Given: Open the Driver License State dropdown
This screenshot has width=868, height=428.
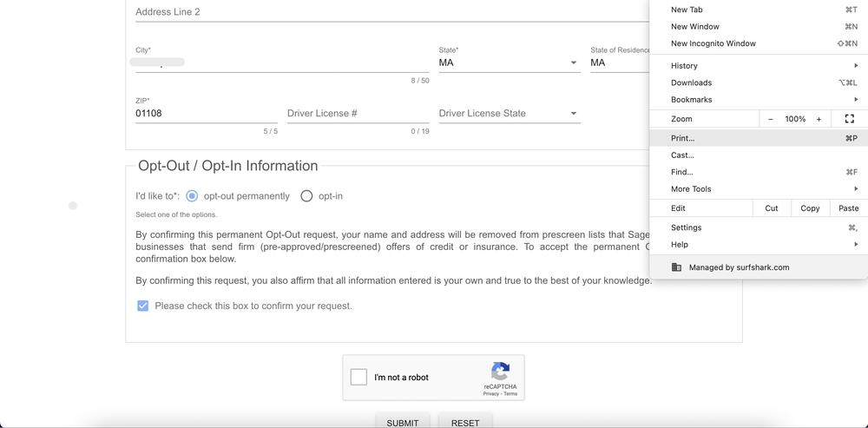Looking at the screenshot, I should tap(510, 114).
